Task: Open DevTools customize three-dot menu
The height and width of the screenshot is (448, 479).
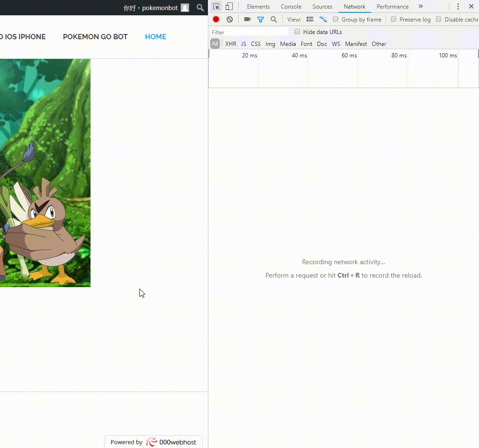Action: coord(458,7)
